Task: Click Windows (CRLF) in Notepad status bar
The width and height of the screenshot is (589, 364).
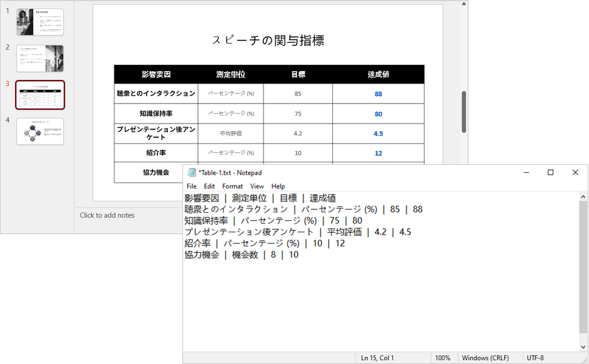Action: [x=485, y=358]
